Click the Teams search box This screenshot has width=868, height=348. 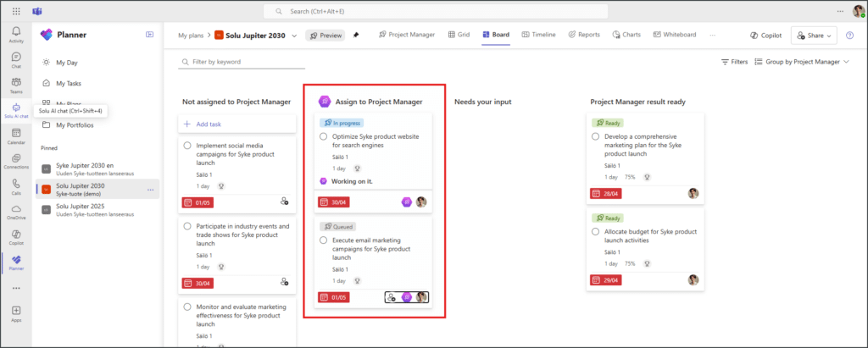[x=435, y=11]
